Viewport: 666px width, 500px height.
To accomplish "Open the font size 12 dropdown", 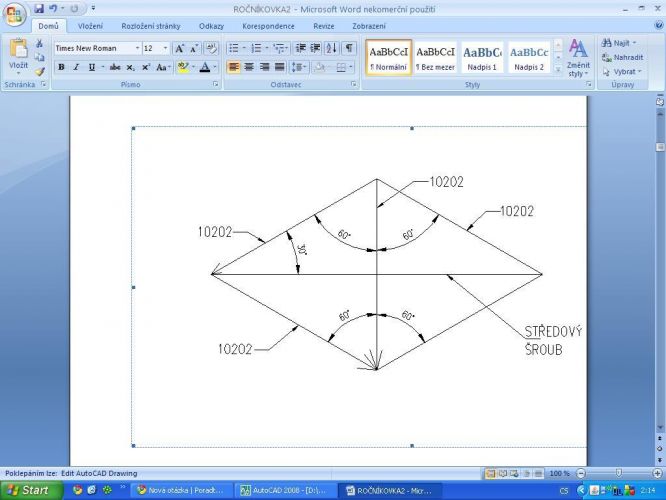I will point(166,48).
